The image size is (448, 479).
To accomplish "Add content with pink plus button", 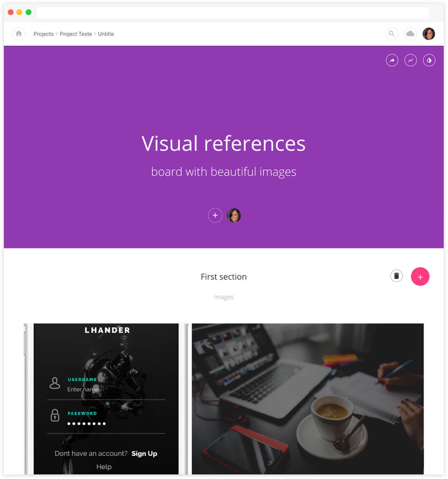I will coord(420,277).
